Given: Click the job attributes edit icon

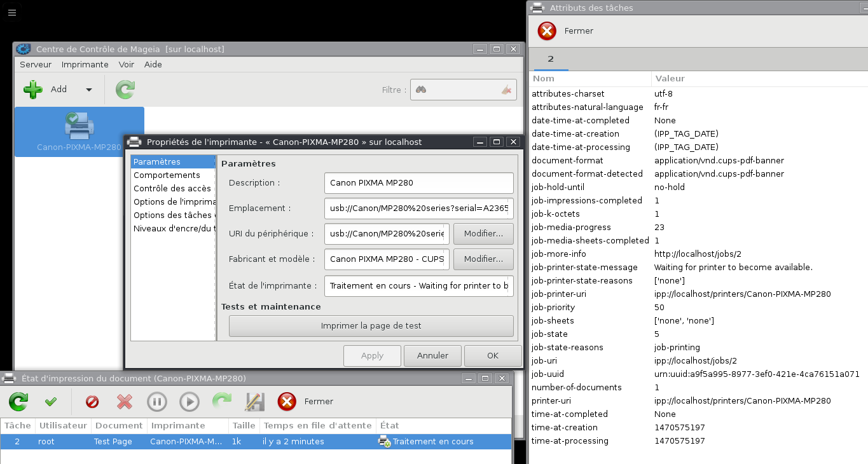Looking at the screenshot, I should pyautogui.click(x=254, y=402).
